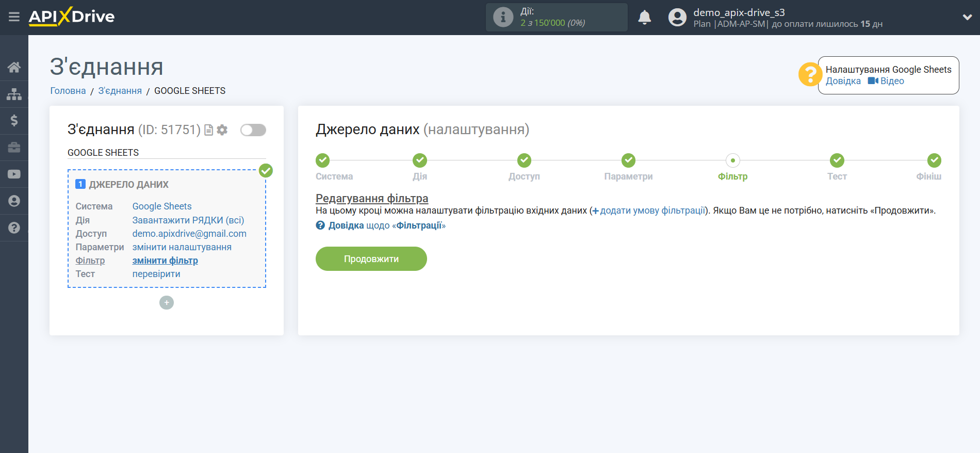Click змінити налаштування link

[182, 247]
